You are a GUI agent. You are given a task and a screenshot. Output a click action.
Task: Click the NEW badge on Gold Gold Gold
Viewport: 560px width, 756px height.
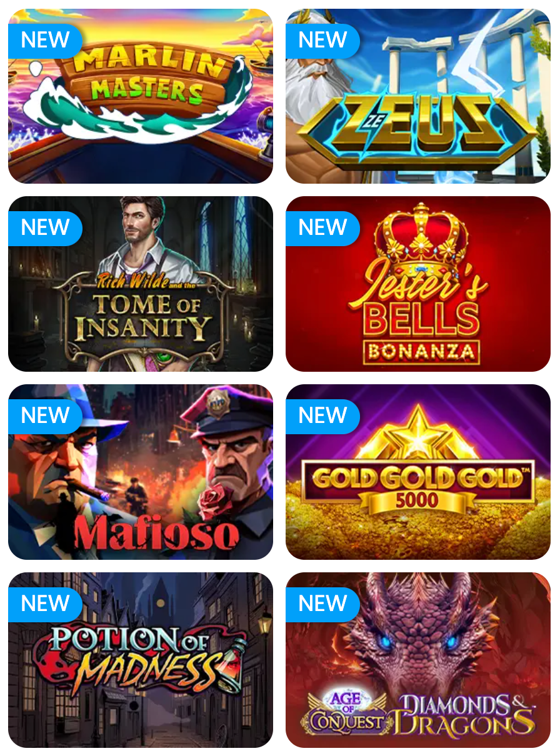(x=322, y=416)
